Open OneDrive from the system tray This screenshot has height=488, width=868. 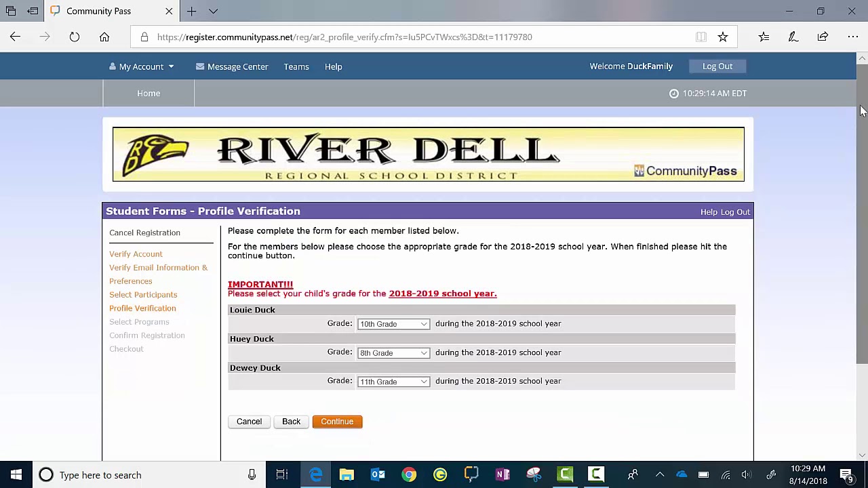click(682, 475)
